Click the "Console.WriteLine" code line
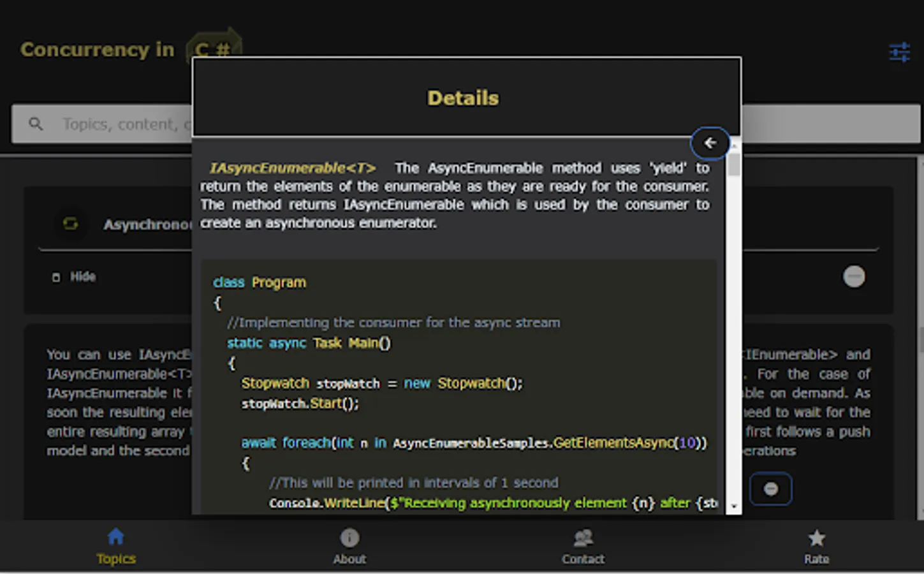Image resolution: width=924 pixels, height=574 pixels. pos(493,503)
